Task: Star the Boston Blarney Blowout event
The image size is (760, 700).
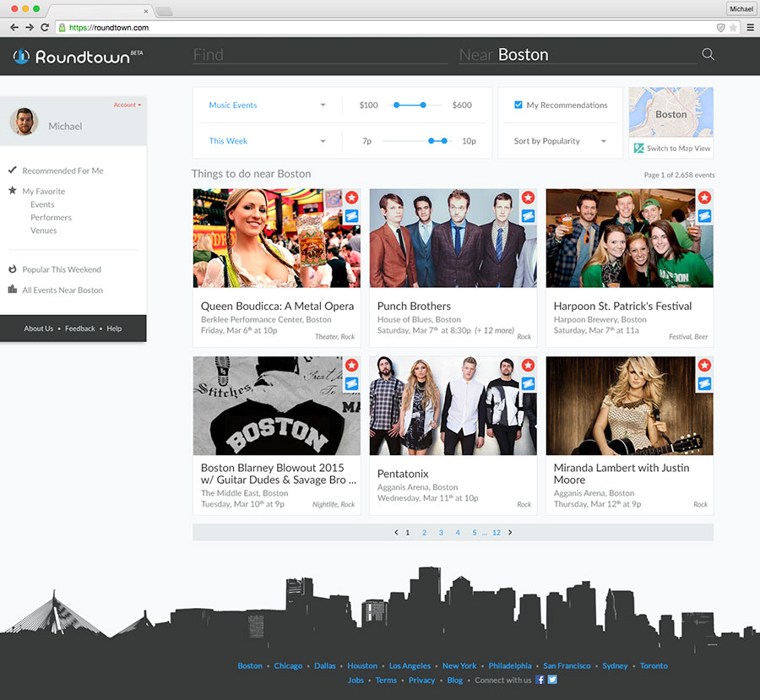Action: click(x=352, y=365)
